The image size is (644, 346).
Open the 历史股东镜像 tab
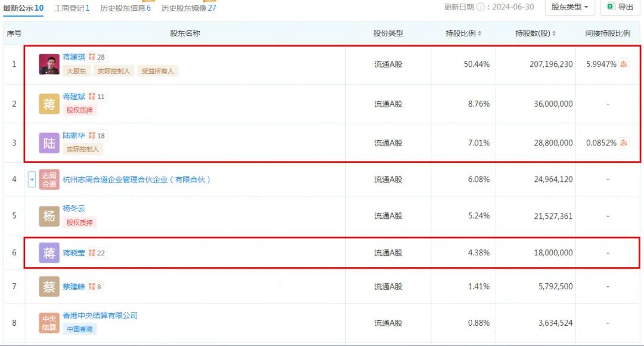pyautogui.click(x=188, y=8)
